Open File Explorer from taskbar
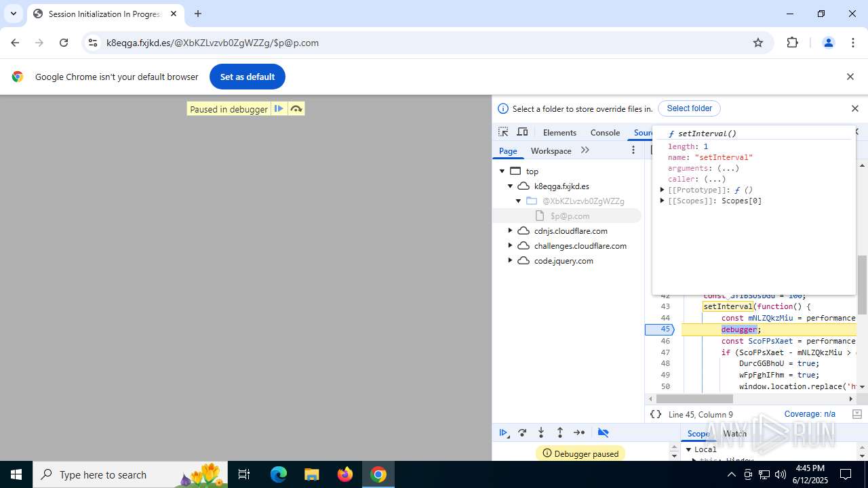 311,474
